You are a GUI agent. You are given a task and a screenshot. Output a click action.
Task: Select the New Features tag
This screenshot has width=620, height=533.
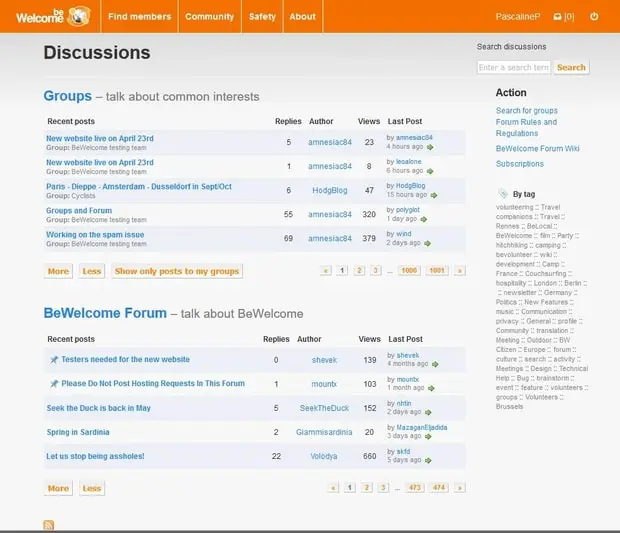point(546,302)
